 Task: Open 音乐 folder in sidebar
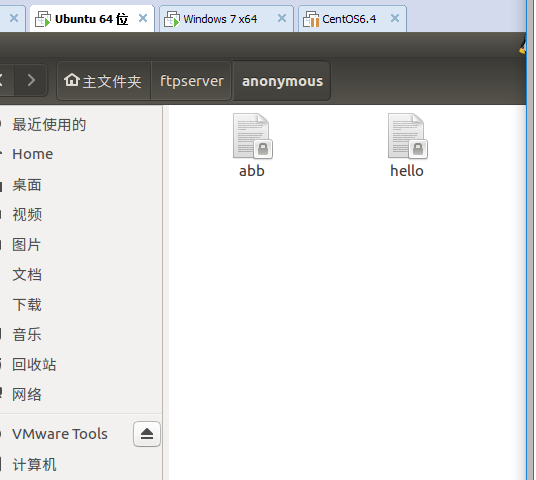tap(81, 334)
